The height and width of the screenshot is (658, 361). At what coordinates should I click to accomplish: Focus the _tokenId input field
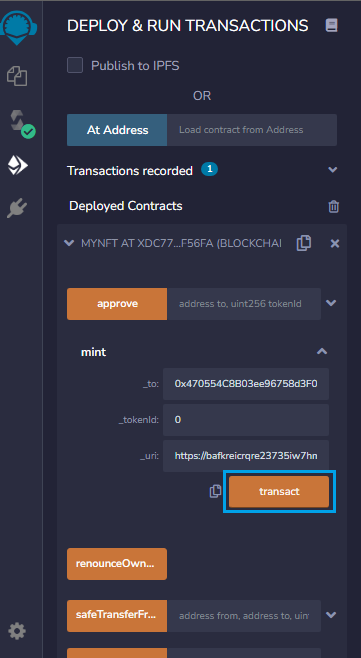(x=246, y=420)
